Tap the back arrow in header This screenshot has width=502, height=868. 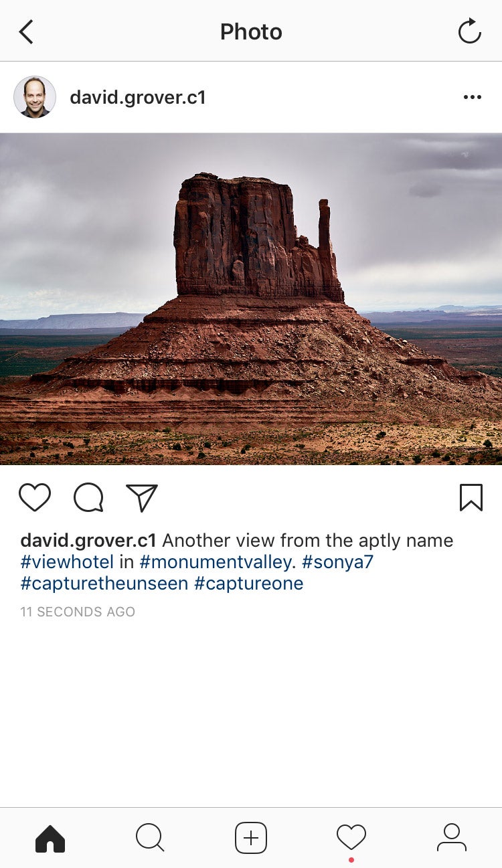tap(26, 31)
